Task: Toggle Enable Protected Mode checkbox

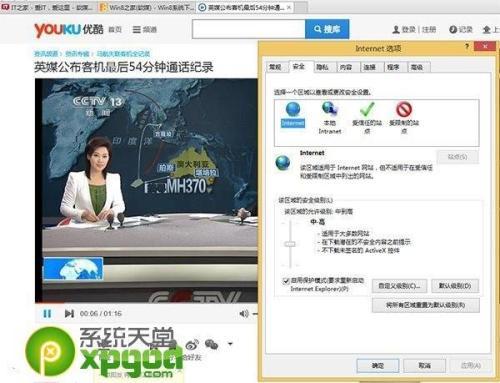Action: click(x=286, y=281)
